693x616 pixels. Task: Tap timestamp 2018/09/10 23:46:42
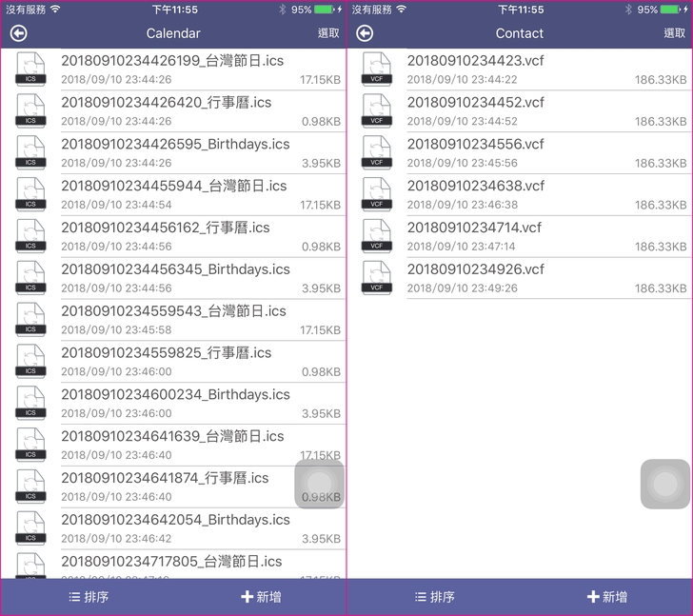coord(116,539)
